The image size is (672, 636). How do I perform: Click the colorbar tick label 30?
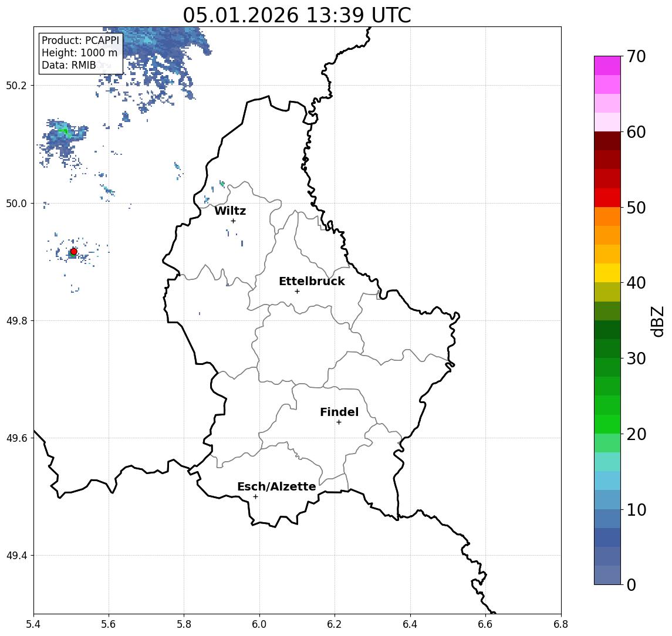pyautogui.click(x=636, y=358)
